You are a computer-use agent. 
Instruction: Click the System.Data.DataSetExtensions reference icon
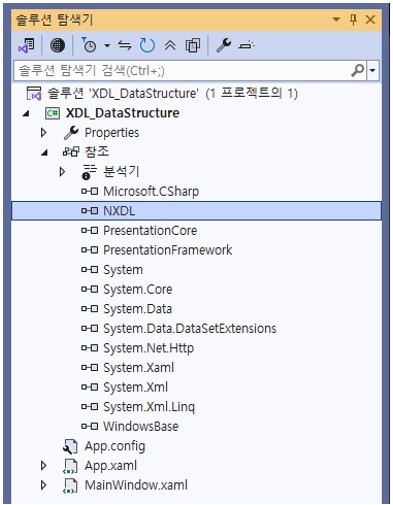coord(90,328)
